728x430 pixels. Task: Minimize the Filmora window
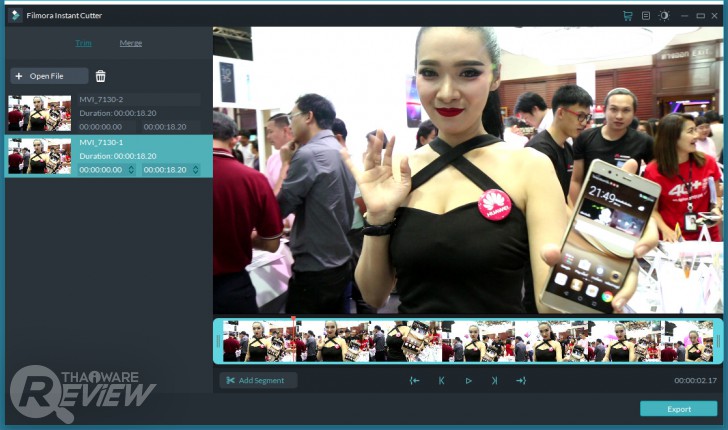coord(684,16)
